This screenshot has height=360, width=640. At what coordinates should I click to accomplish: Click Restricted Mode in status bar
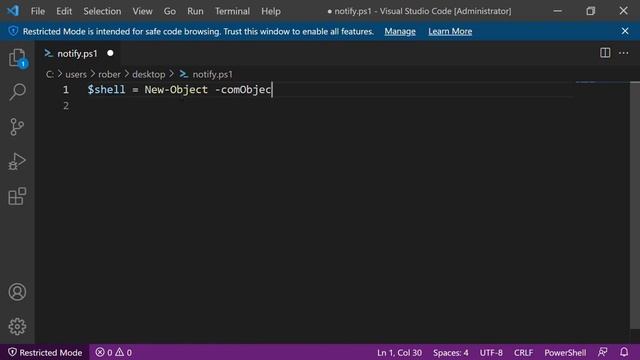tap(45, 352)
